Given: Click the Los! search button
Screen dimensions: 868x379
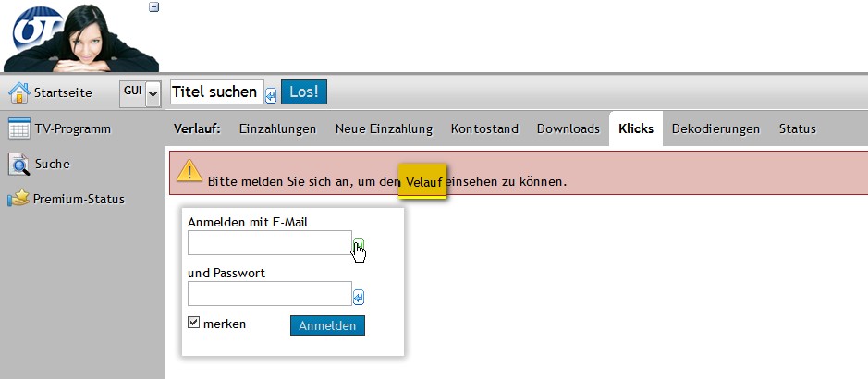Looking at the screenshot, I should (x=303, y=92).
